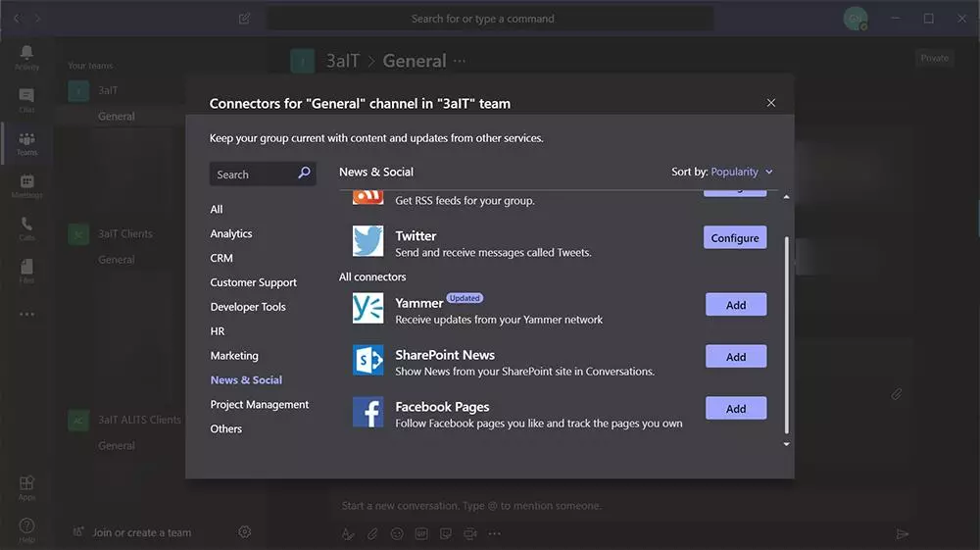Add the SharePoint News connector

click(x=736, y=357)
